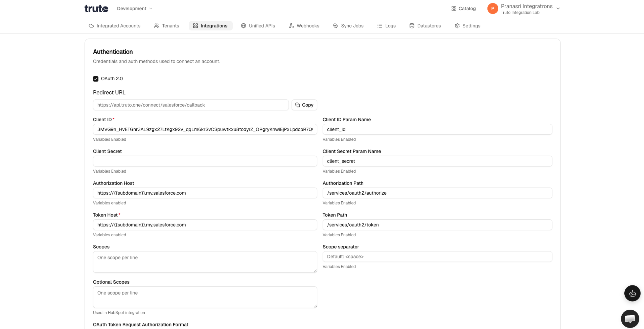The image size is (644, 329).
Task: Copy the Redirect URL
Action: coord(304,105)
